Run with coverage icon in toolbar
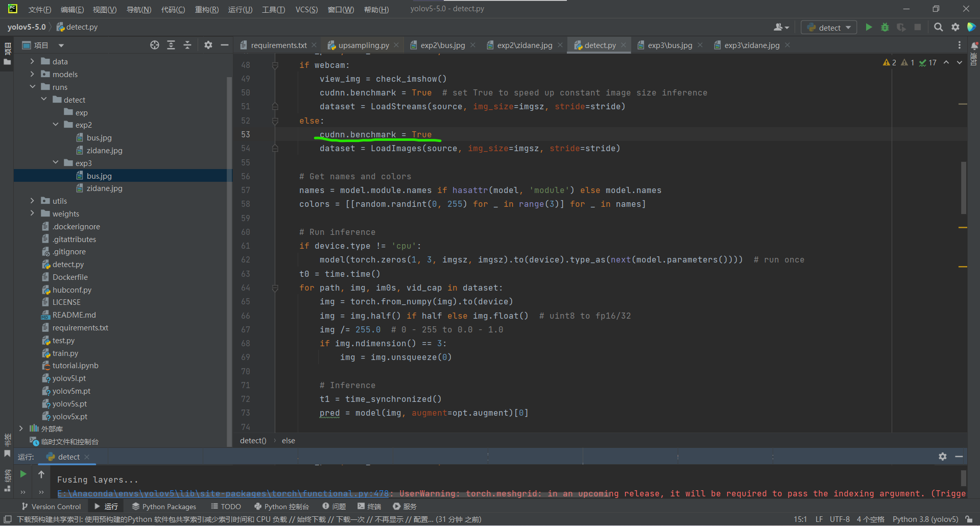 (901, 27)
